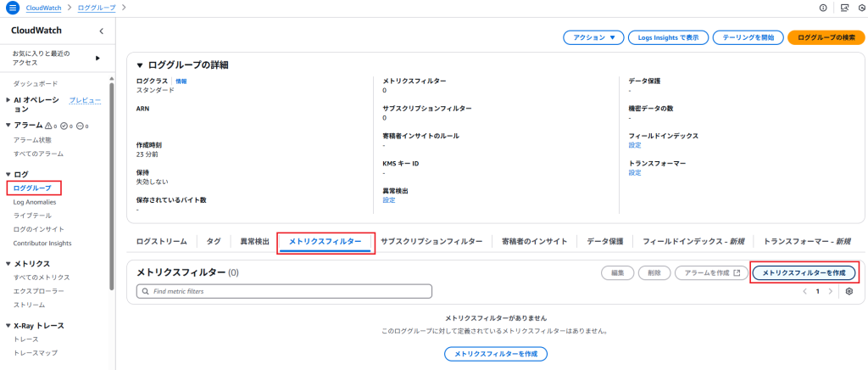Click the アラームを作成 button
868x370 pixels.
click(711, 273)
